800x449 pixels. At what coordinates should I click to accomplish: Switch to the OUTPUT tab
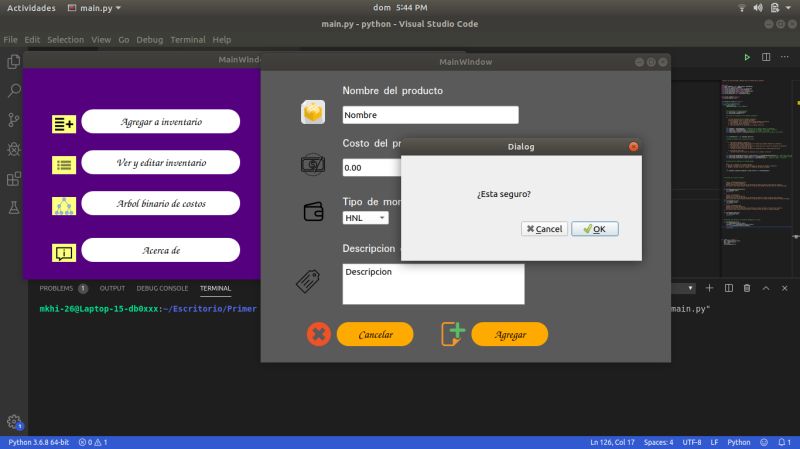[112, 288]
